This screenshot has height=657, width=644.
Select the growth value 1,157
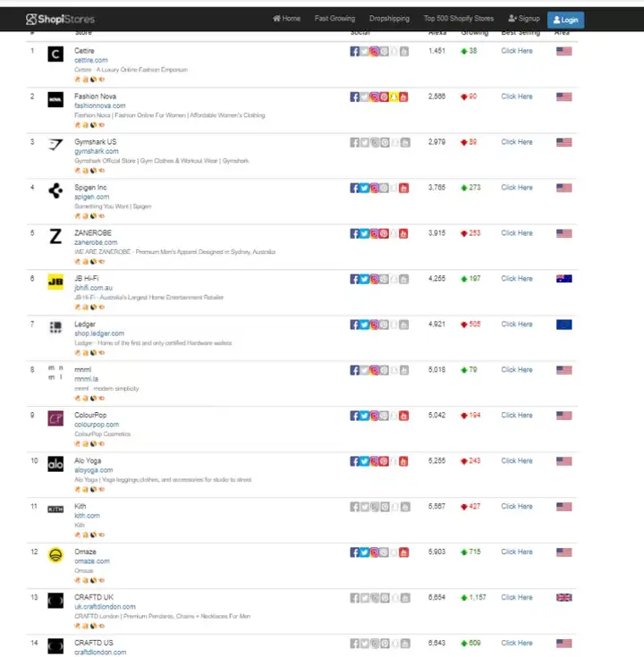[x=478, y=597]
